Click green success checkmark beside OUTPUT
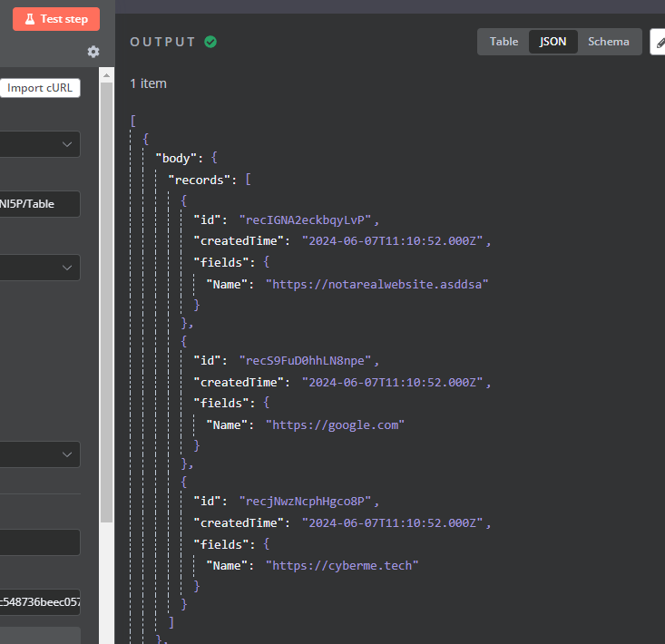 [x=210, y=42]
